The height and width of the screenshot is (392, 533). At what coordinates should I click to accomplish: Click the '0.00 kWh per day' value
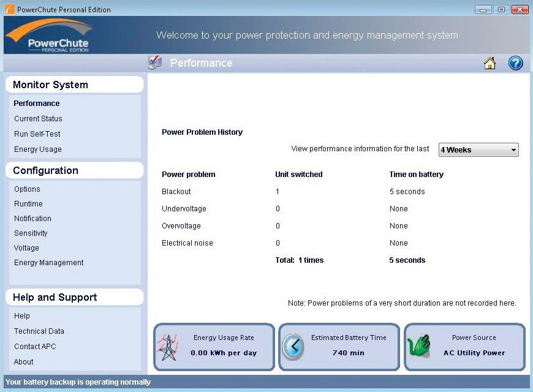[224, 353]
